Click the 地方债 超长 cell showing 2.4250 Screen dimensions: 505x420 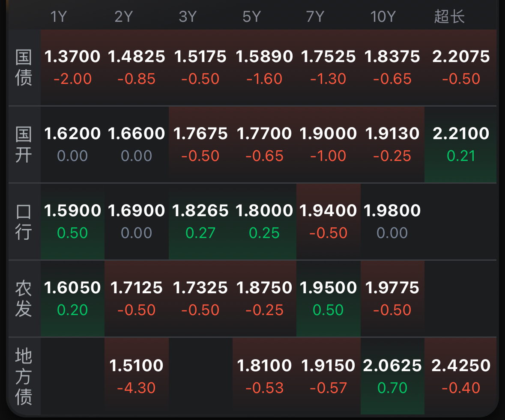[461, 376]
